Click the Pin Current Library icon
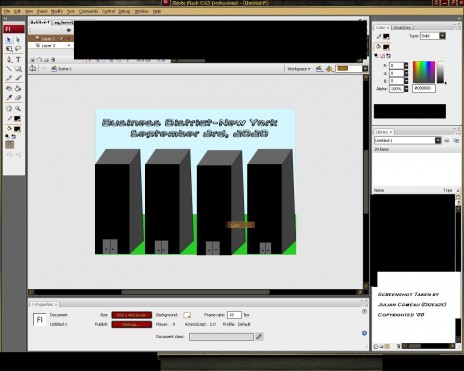This screenshot has height=371, width=464. pyautogui.click(x=447, y=141)
